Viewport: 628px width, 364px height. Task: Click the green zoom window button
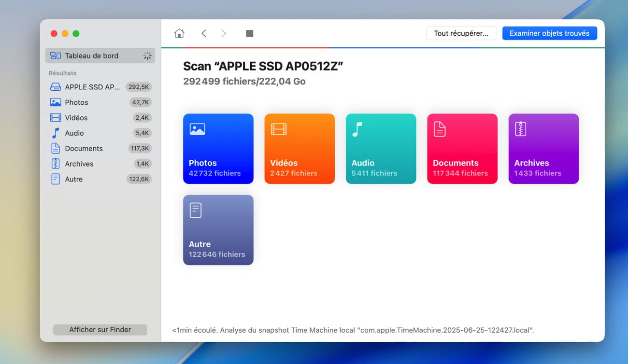76,33
